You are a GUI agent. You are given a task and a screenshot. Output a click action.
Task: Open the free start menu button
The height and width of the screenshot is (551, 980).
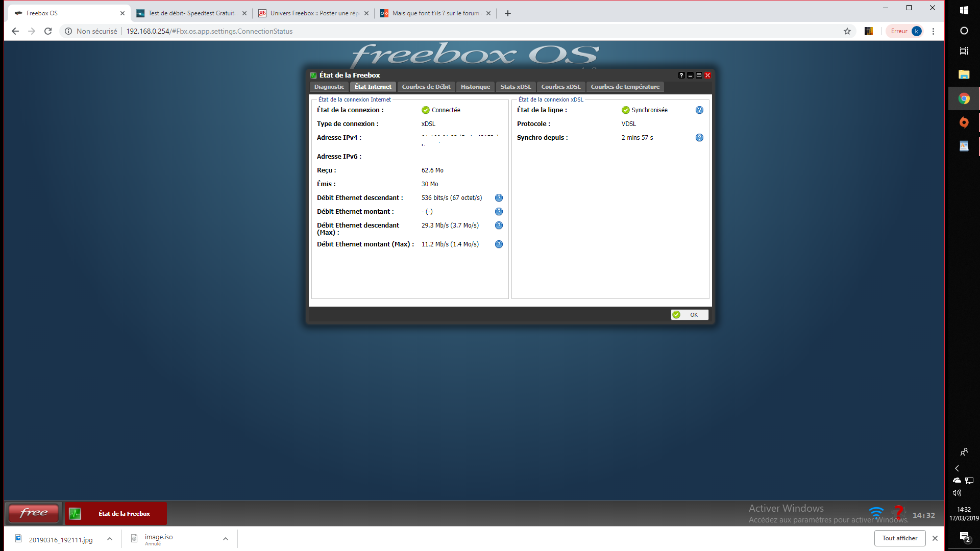[34, 513]
